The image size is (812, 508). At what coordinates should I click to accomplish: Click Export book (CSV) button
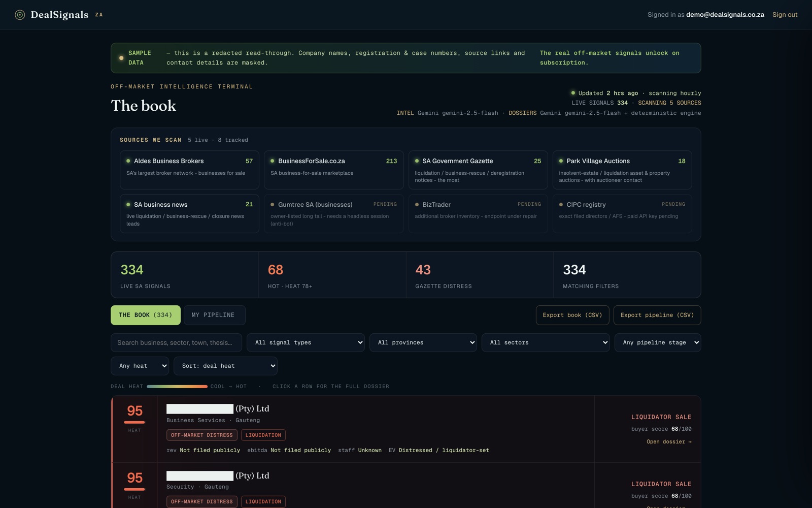(572, 315)
